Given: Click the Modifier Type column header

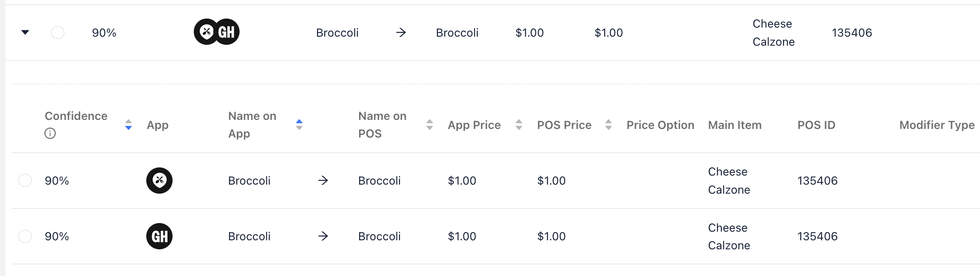Looking at the screenshot, I should (x=937, y=125).
